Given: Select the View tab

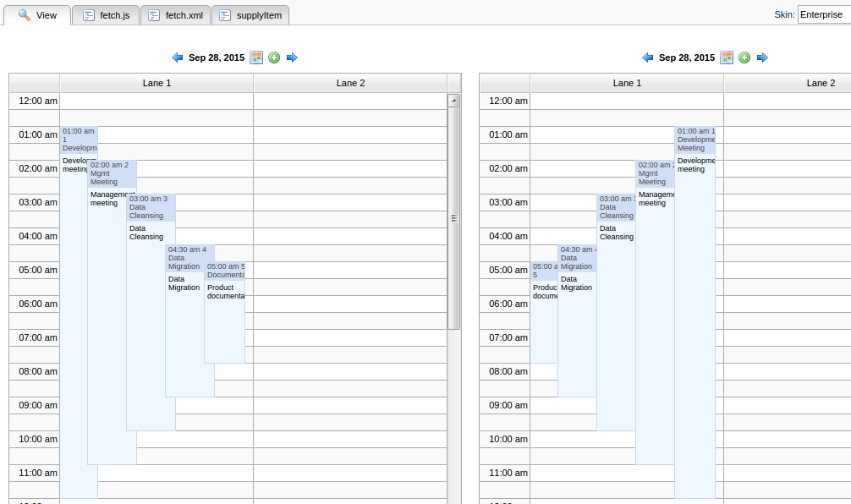Looking at the screenshot, I should (37, 15).
